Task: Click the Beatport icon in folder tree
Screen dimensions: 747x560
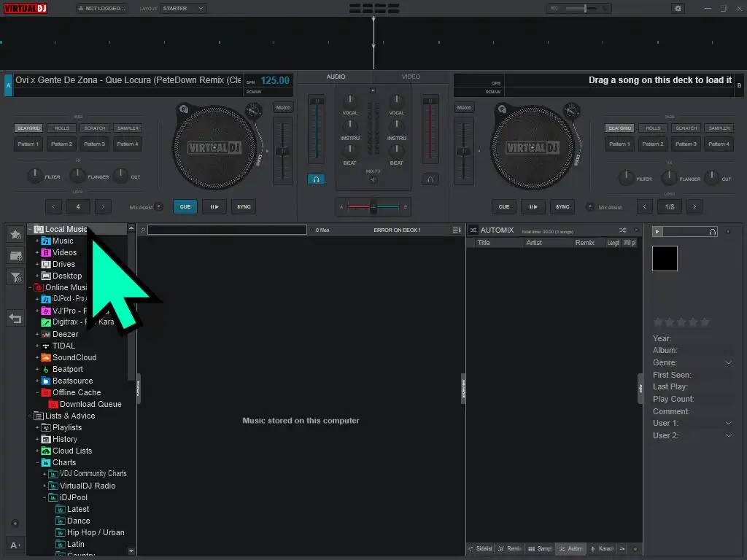Action: (46, 370)
